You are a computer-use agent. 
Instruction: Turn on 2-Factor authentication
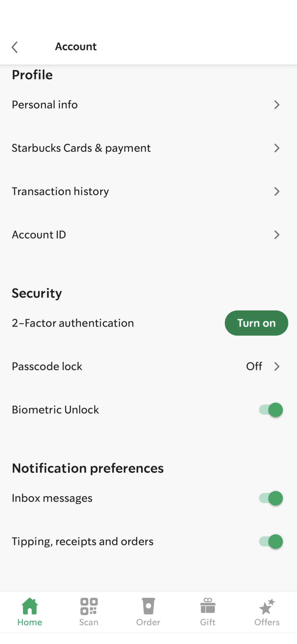[x=257, y=323]
